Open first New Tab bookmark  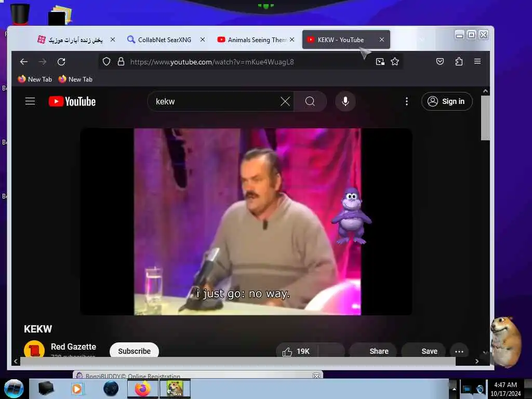point(35,79)
